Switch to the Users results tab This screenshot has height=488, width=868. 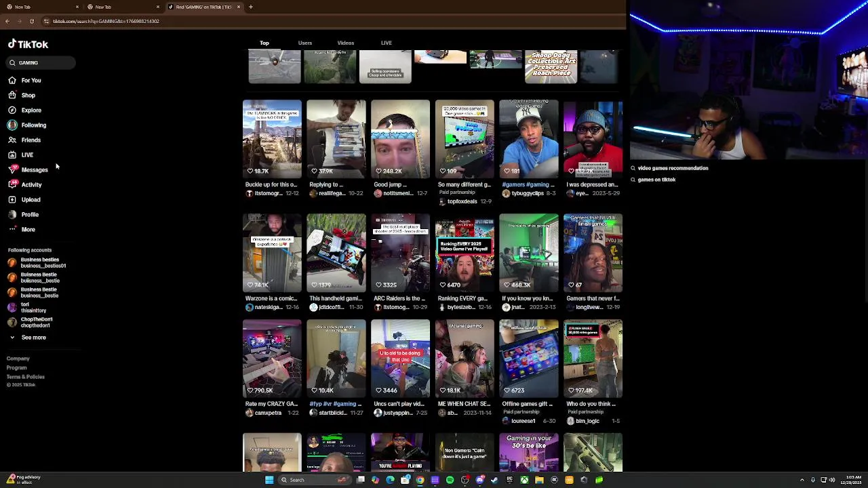click(305, 43)
